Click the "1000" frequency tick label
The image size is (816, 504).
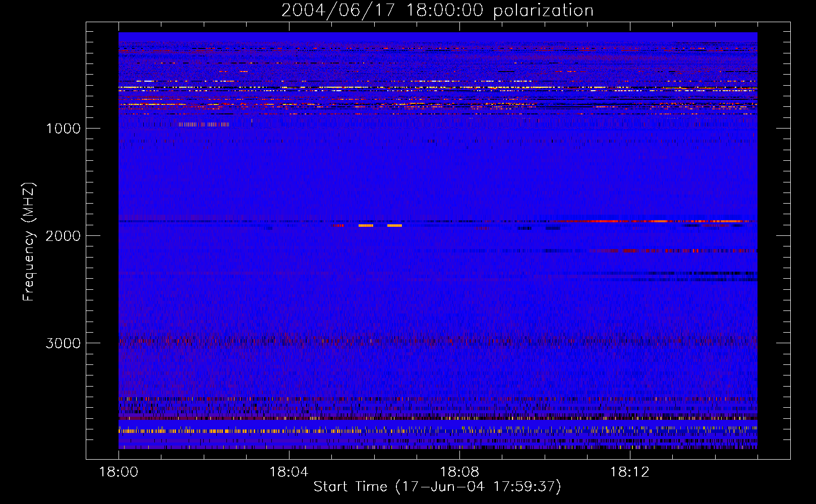[63, 129]
